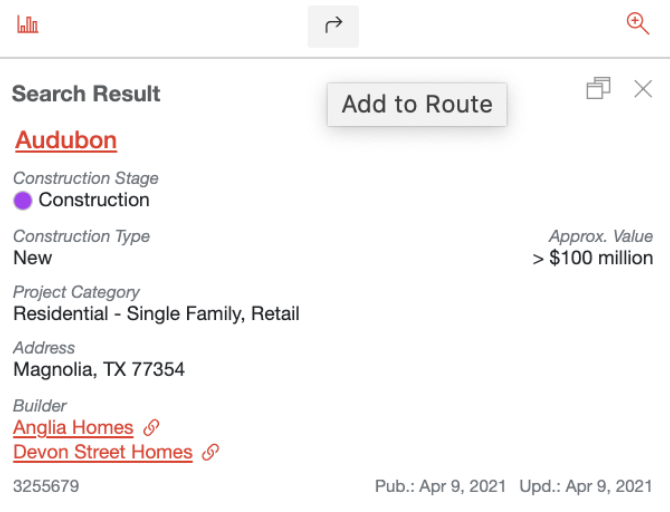This screenshot has height=512, width=670.
Task: Click Residential - Single Family, Retail text
Action: 156,314
